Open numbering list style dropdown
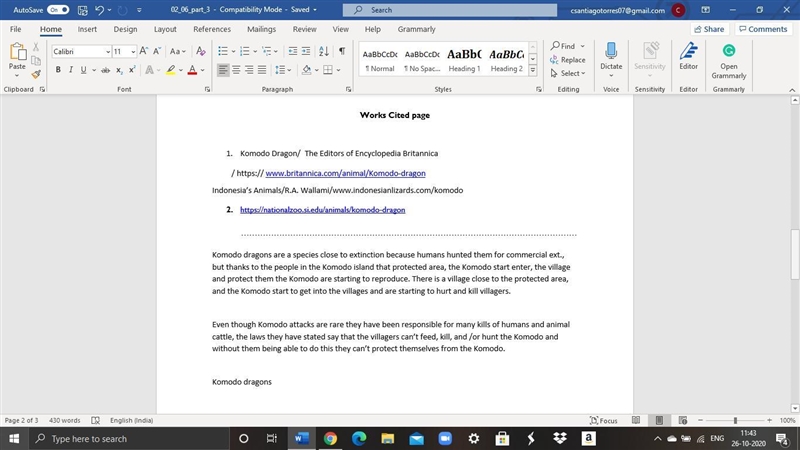The width and height of the screenshot is (800, 450). 255,51
